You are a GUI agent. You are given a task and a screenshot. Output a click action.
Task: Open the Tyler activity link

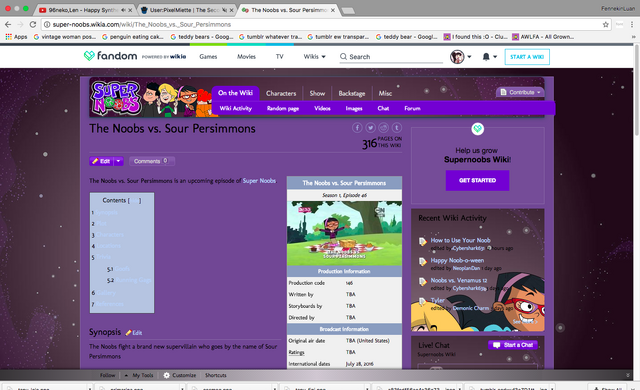438,300
